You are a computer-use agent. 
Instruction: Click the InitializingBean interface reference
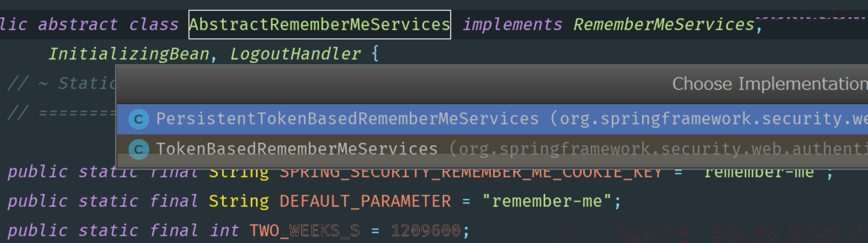pyautogui.click(x=129, y=54)
